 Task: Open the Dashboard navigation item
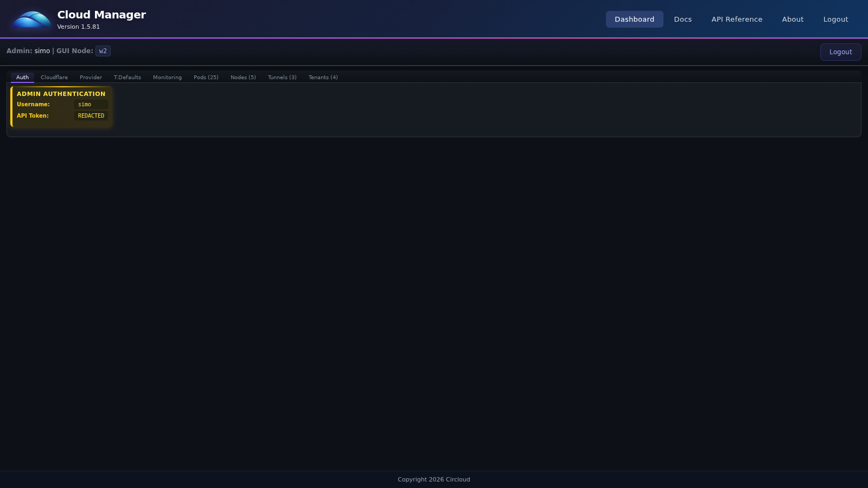click(x=634, y=19)
